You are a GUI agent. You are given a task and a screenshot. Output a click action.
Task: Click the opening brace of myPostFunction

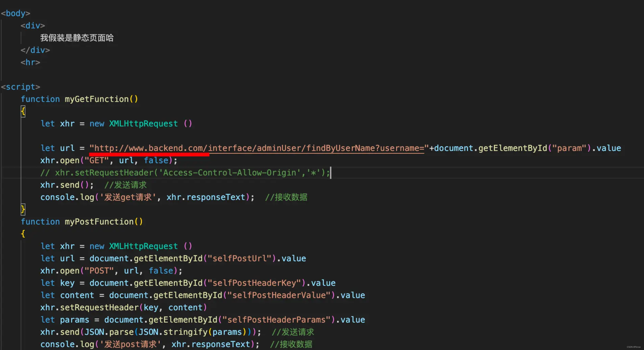pyautogui.click(x=23, y=234)
